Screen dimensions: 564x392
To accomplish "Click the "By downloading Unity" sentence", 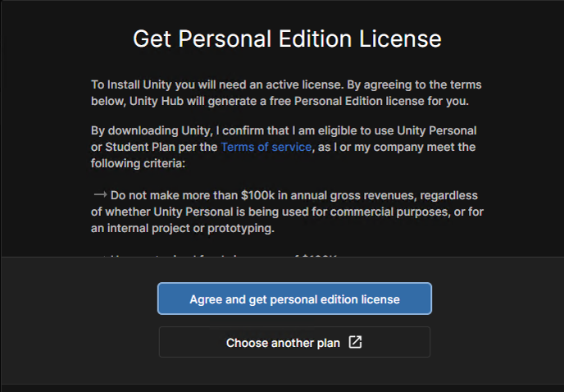I will (x=284, y=147).
